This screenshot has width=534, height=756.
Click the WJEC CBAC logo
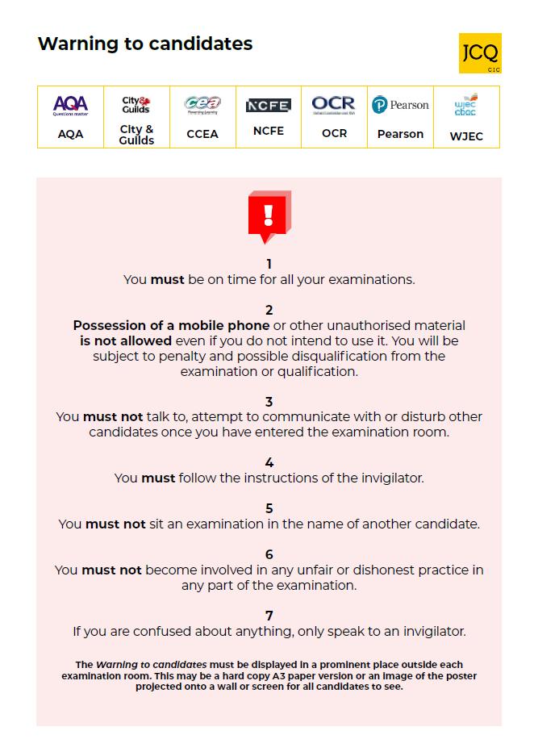pyautogui.click(x=466, y=106)
